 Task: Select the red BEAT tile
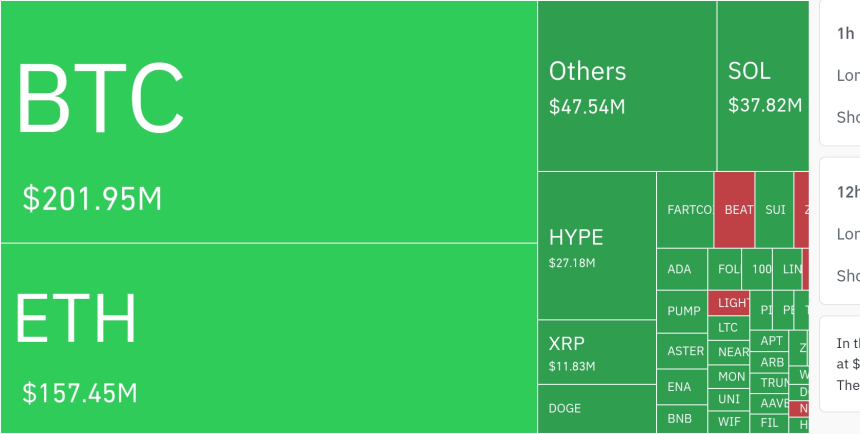(x=734, y=210)
